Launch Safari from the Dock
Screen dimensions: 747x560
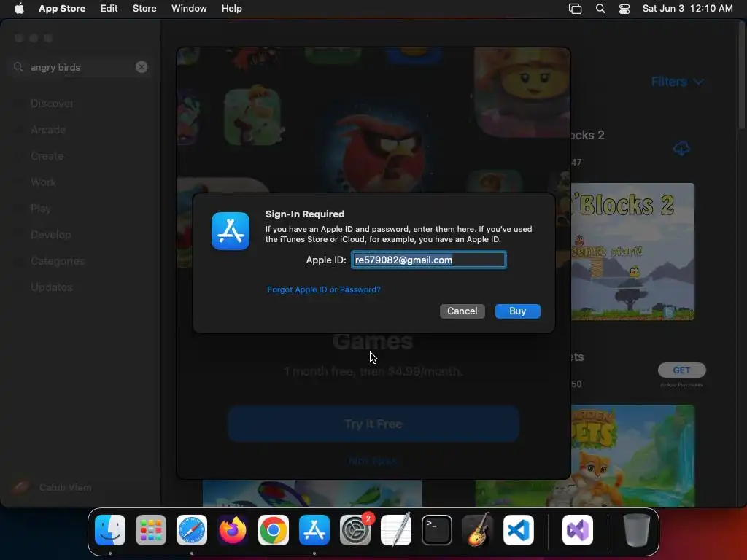tap(192, 530)
